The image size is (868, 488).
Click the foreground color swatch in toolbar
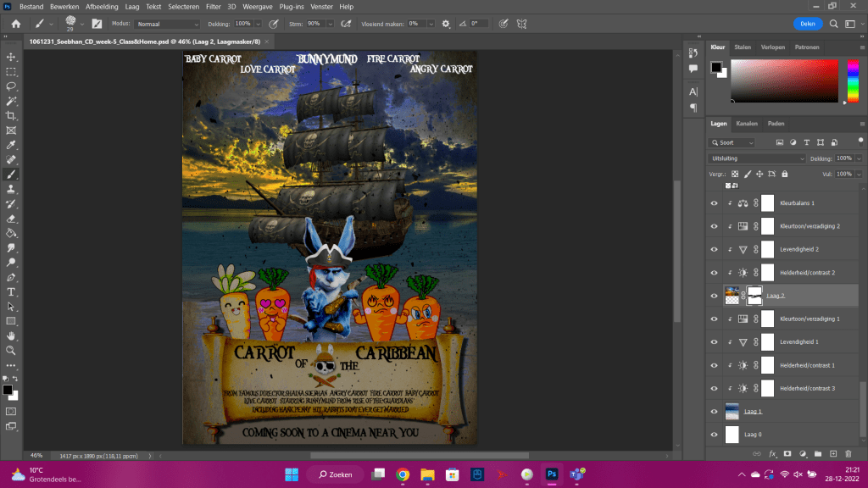click(x=7, y=390)
